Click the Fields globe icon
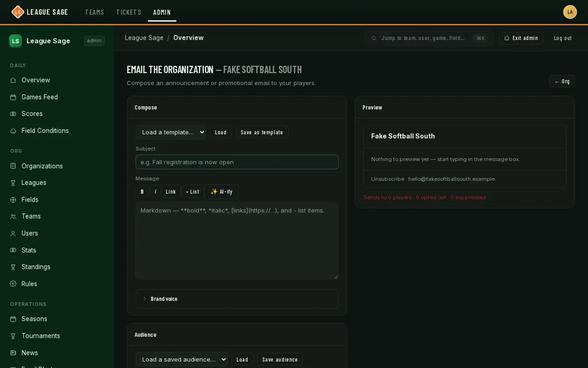588x368 pixels. pos(13,200)
